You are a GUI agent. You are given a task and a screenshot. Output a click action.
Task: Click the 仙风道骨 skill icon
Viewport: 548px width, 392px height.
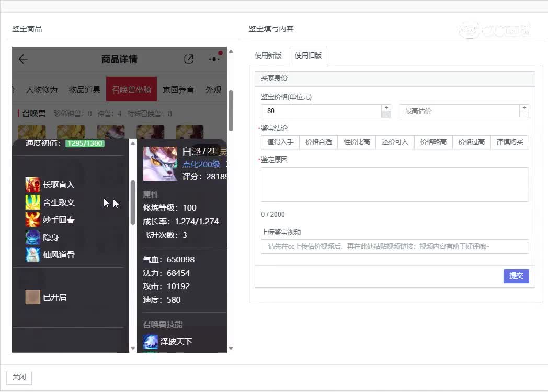coord(33,255)
